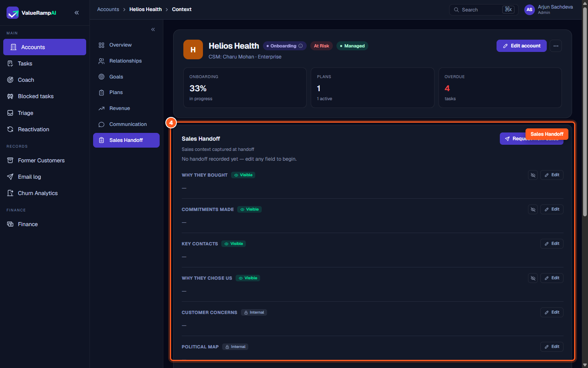588x368 pixels.
Task: Open Former Customers records
Action: [45, 160]
